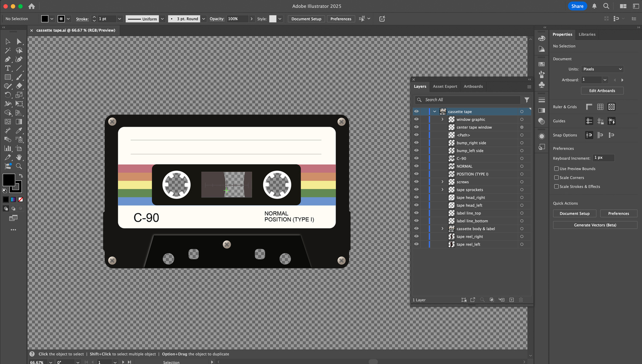Open the 3 pt. Round brush dropdown

pos(204,19)
